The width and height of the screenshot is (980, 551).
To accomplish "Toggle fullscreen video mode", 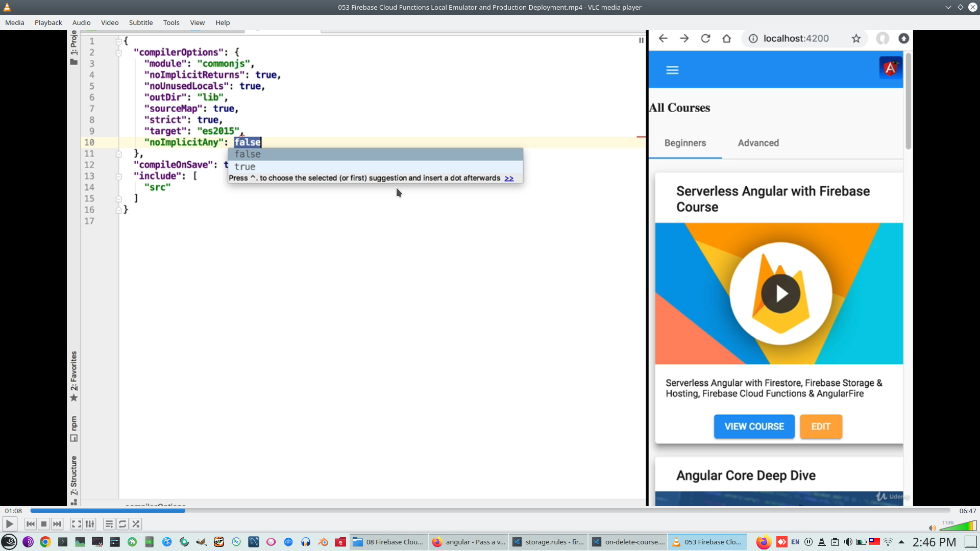I will [x=76, y=524].
